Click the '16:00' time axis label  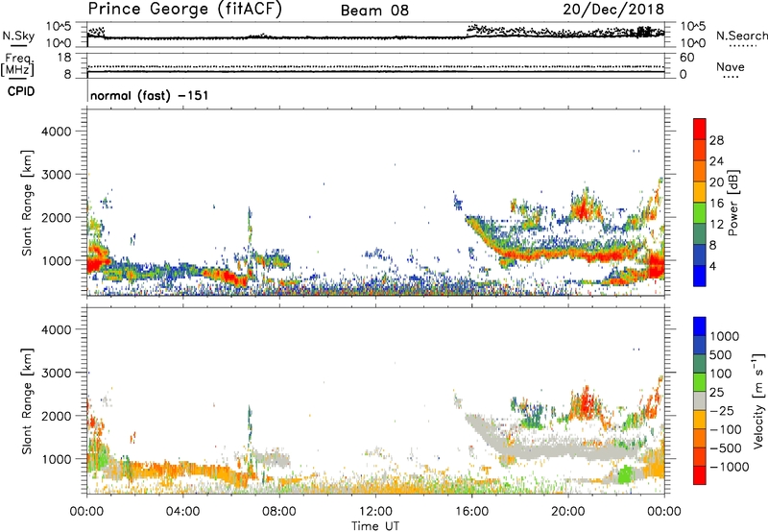[471, 512]
